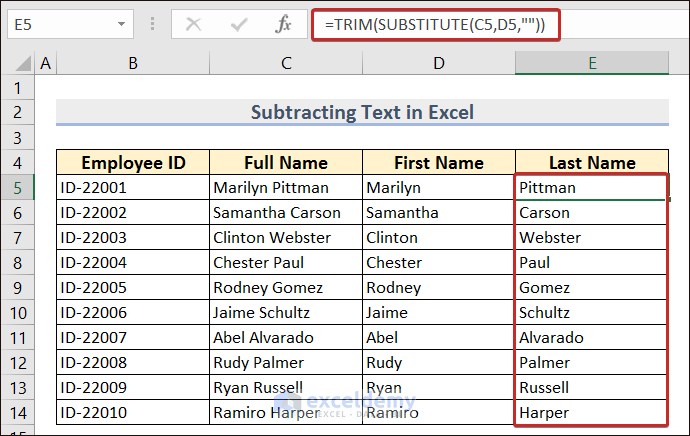Click the Select All corner triangle
The image size is (690, 436).
[x=19, y=64]
